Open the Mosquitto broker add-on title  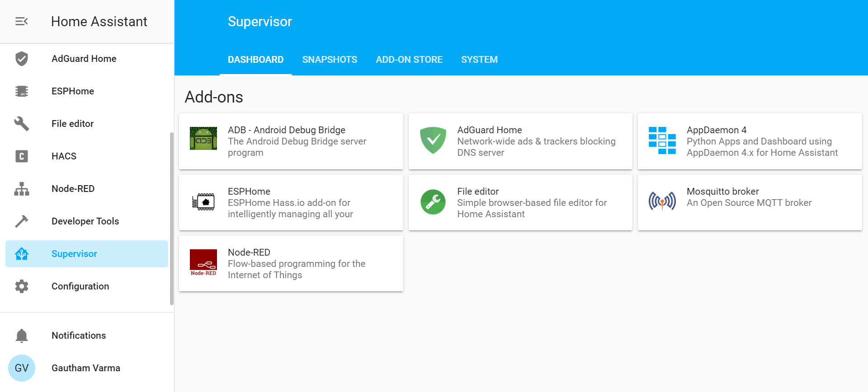(x=723, y=191)
